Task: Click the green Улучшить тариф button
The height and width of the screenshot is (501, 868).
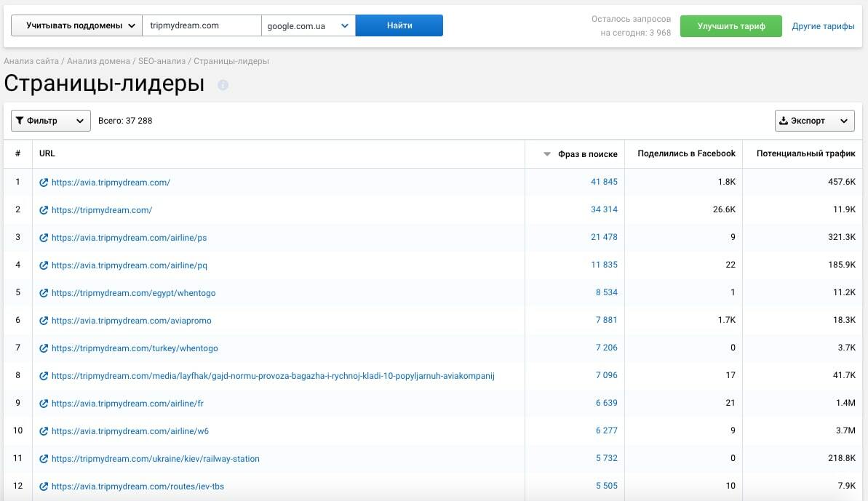Action: click(730, 26)
